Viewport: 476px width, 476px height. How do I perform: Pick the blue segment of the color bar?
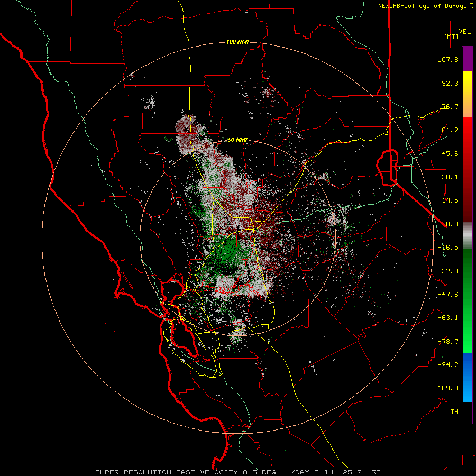[467, 377]
